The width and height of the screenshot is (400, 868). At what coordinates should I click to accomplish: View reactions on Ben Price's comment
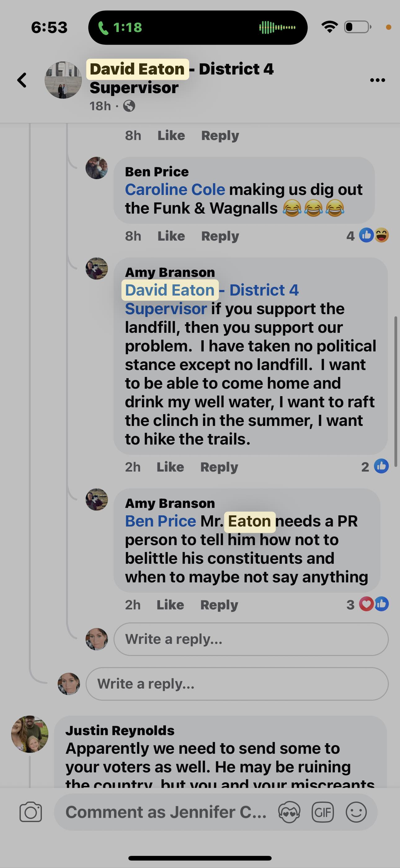tap(374, 235)
